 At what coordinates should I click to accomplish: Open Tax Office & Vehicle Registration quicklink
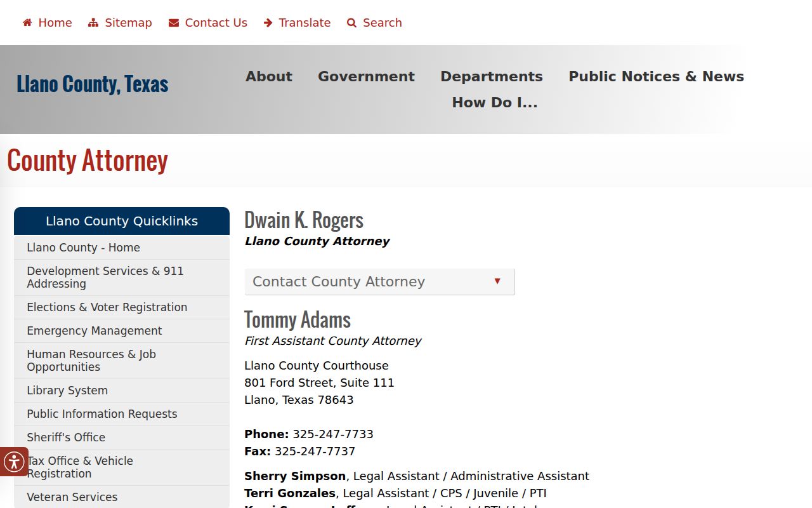122,467
